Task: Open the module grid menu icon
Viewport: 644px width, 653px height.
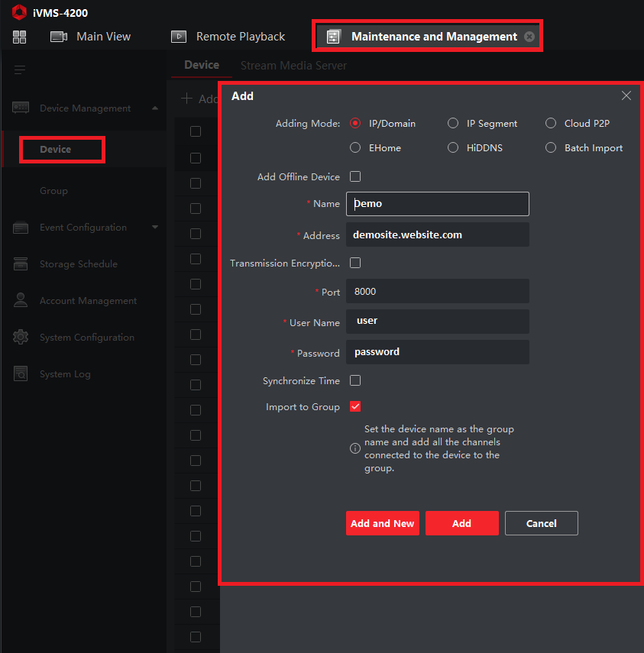Action: (x=19, y=37)
